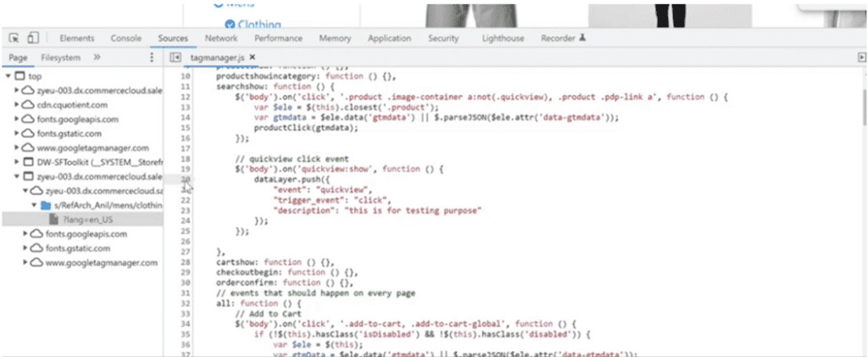Select the s/RefArch_Anil/mens/clothin folder label
The width and height of the screenshot is (868, 357).
click(108, 205)
